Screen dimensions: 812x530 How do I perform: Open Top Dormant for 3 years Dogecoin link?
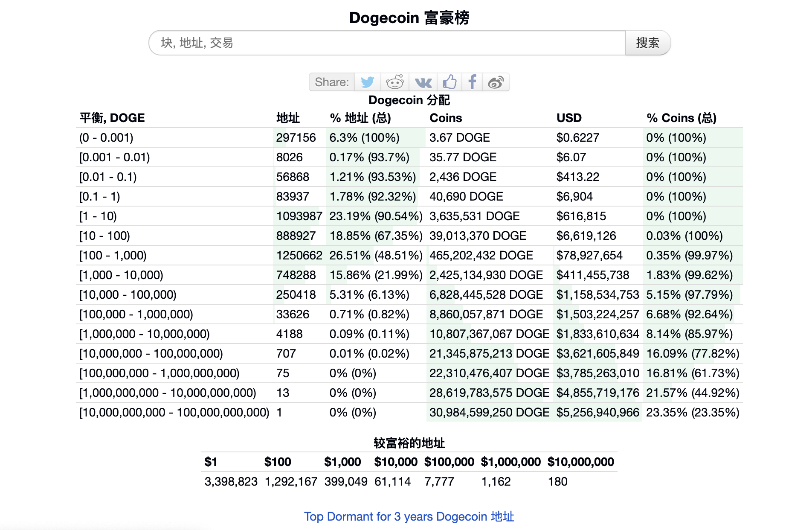coord(409,516)
